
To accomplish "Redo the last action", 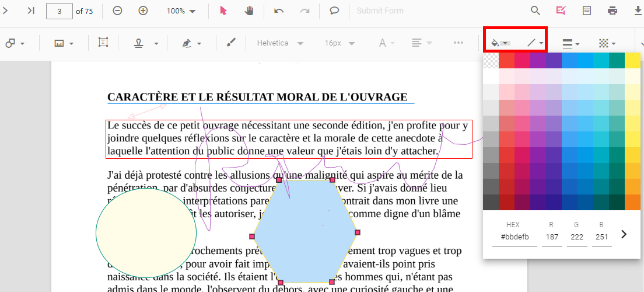I will click(x=304, y=11).
